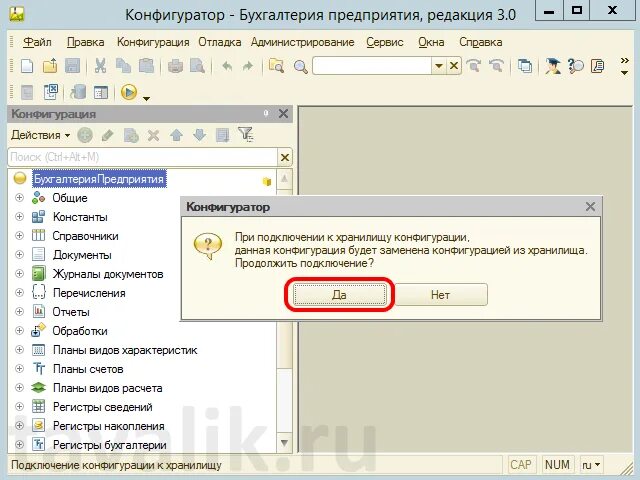Expand the Документы tree node
640x480 pixels.
(x=19, y=255)
